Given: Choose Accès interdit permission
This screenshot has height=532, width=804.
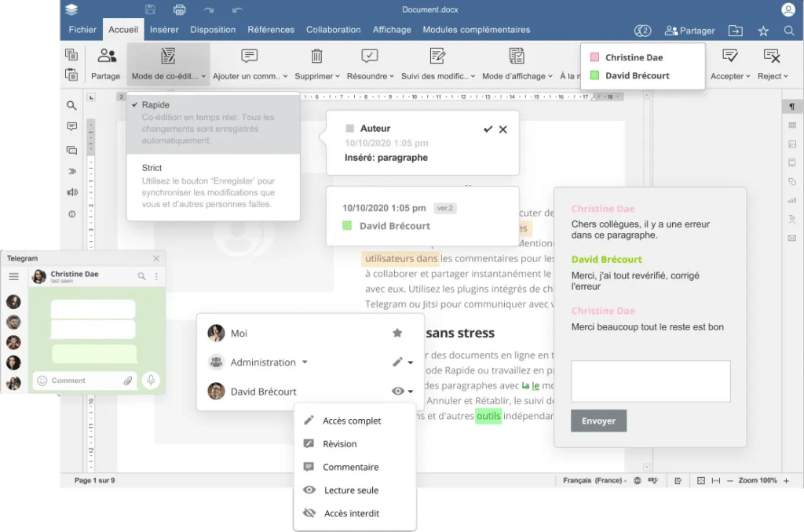Looking at the screenshot, I should click(x=355, y=513).
